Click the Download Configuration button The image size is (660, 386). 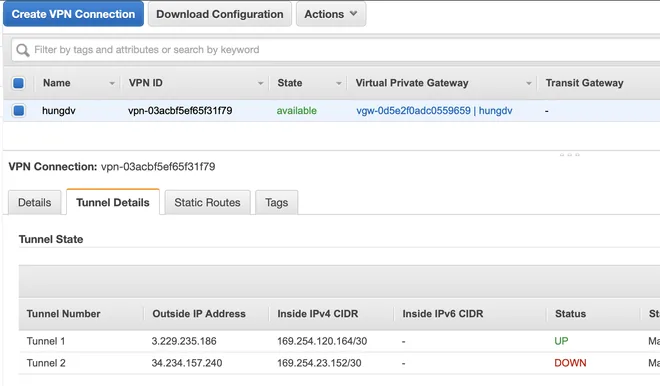tap(220, 14)
